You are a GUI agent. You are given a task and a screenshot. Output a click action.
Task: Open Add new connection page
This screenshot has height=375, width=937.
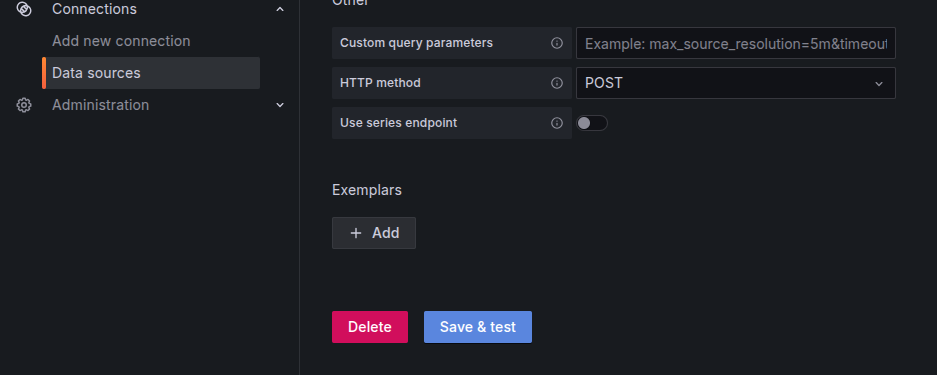pyautogui.click(x=121, y=41)
